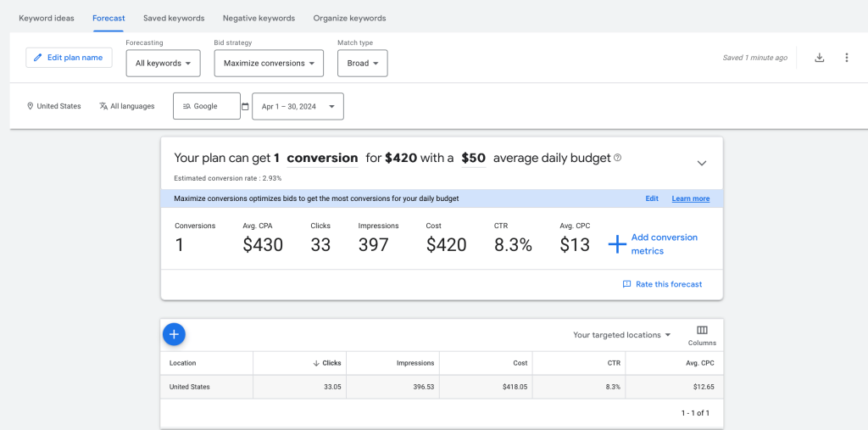Screen dimensions: 868x430
Task: Click the 396.53 impressions cell
Action: pos(422,387)
